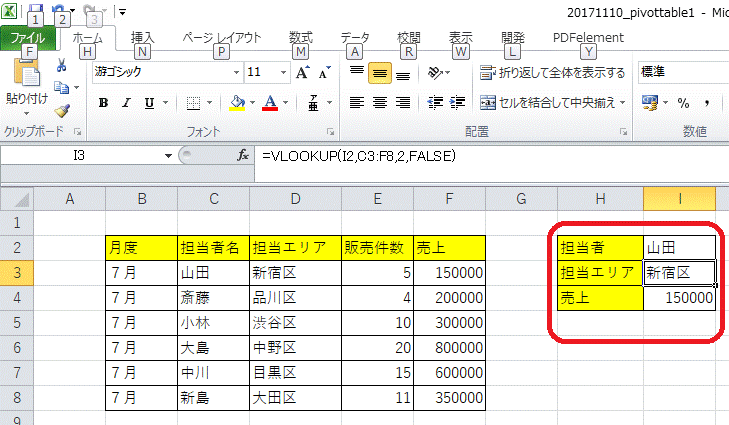The image size is (729, 425).
Task: Click セルを結合して中央揃え button
Action: (553, 103)
